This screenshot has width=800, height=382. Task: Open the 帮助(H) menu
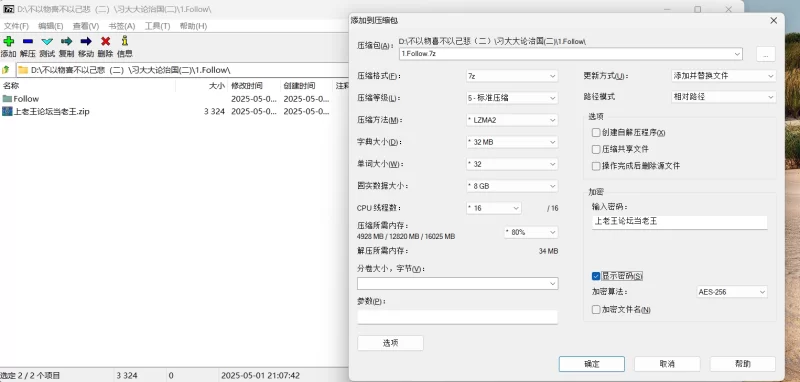(193, 26)
